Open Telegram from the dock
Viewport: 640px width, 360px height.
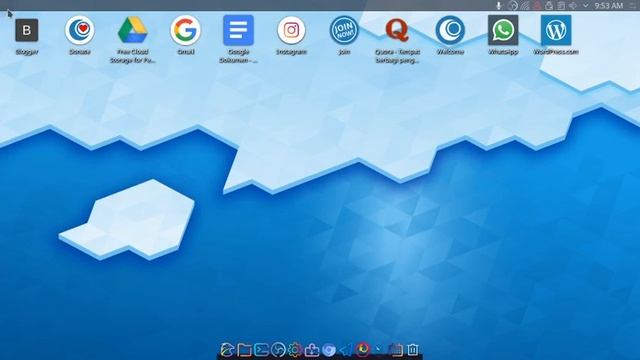click(x=346, y=350)
